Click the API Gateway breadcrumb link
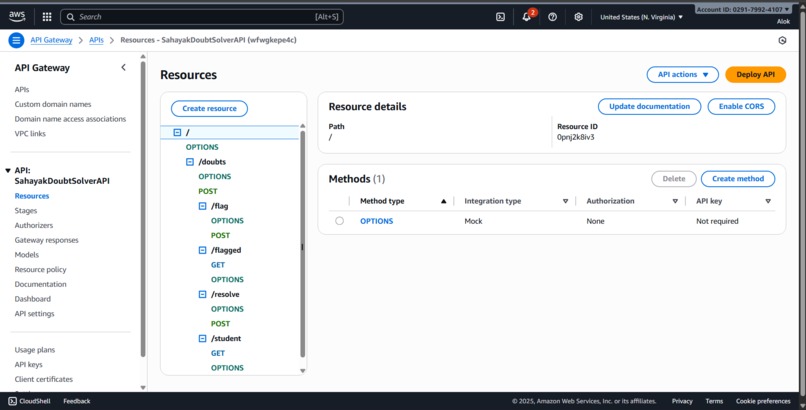Screen dimensions: 806x410 tap(51, 40)
